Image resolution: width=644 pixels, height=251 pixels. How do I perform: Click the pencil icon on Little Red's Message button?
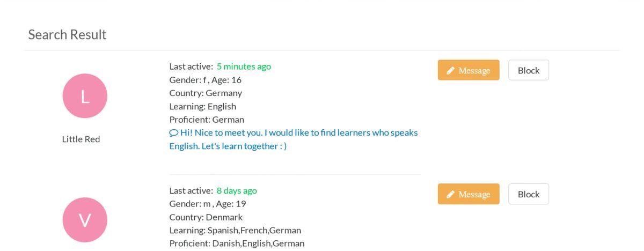coord(451,70)
